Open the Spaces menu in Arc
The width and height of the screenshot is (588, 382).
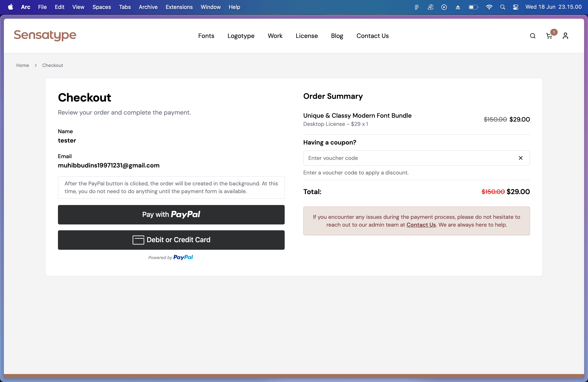tap(101, 7)
